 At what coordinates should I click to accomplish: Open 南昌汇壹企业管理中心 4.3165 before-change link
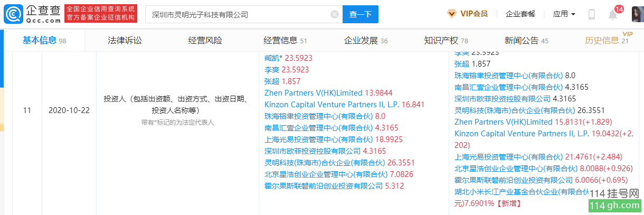318,127
